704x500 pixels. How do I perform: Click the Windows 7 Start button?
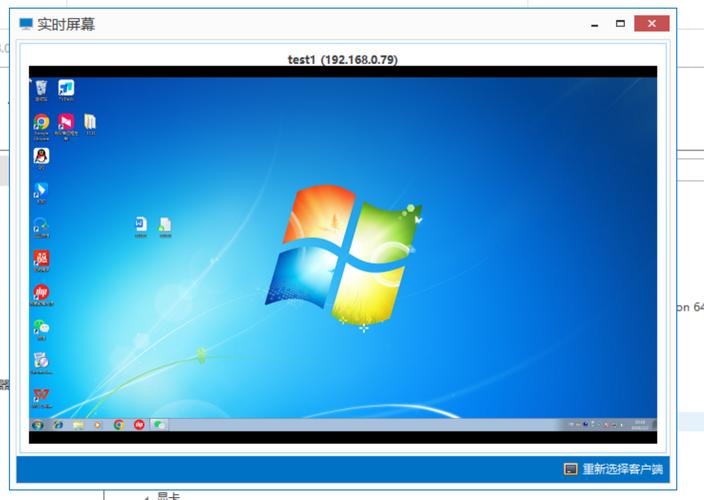37,425
